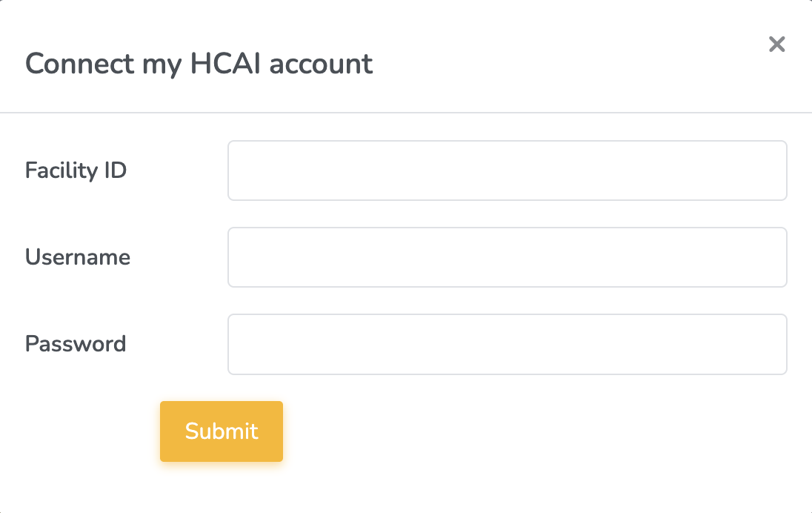Select the field next to Username
Viewport: 812px width, 513px height.
tap(507, 256)
